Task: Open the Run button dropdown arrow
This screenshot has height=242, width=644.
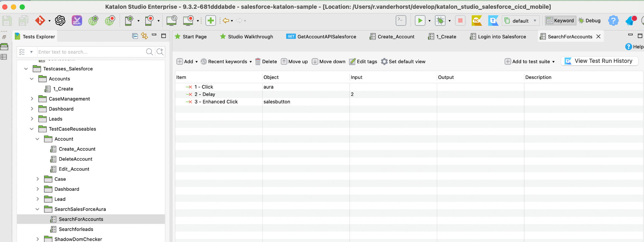Action: click(430, 21)
